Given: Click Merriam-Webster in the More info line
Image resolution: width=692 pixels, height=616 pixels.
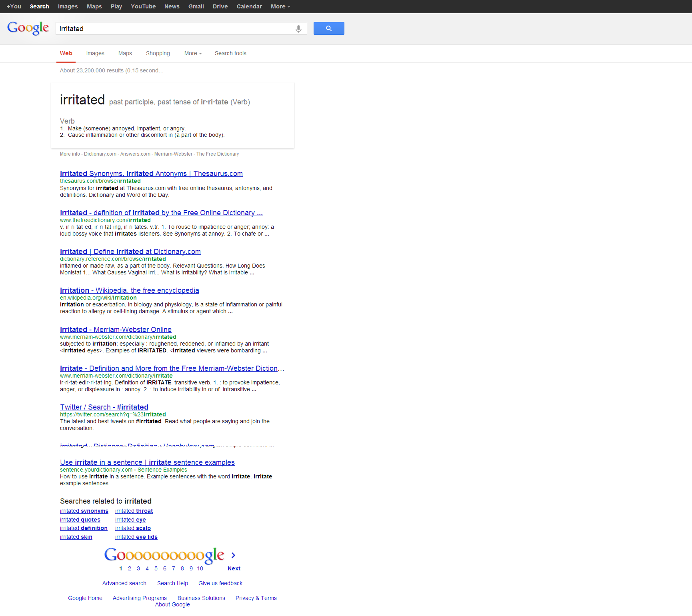Looking at the screenshot, I should pos(173,154).
